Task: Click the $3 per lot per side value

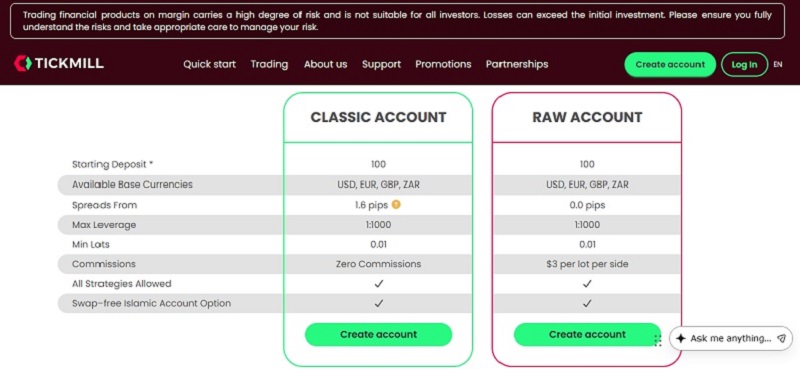Action: [x=587, y=264]
